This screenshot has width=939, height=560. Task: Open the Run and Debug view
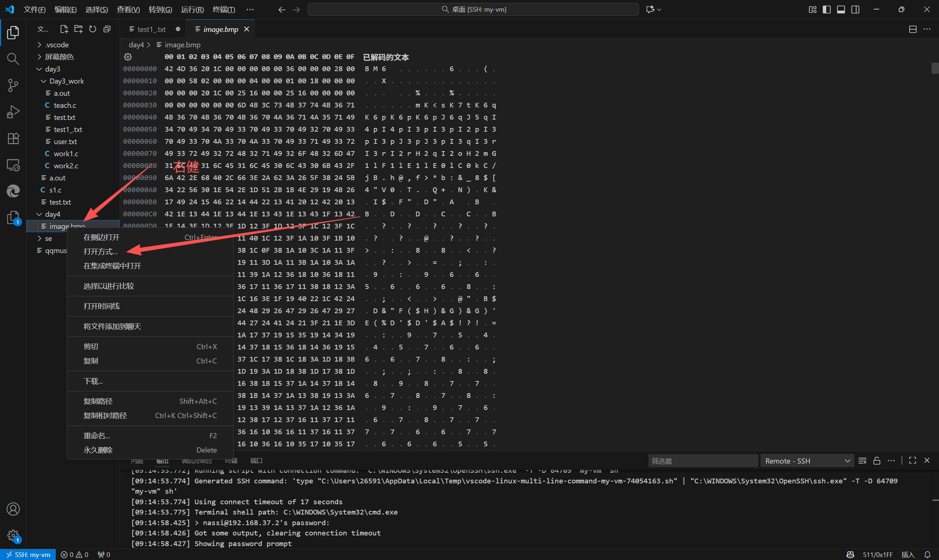(13, 112)
